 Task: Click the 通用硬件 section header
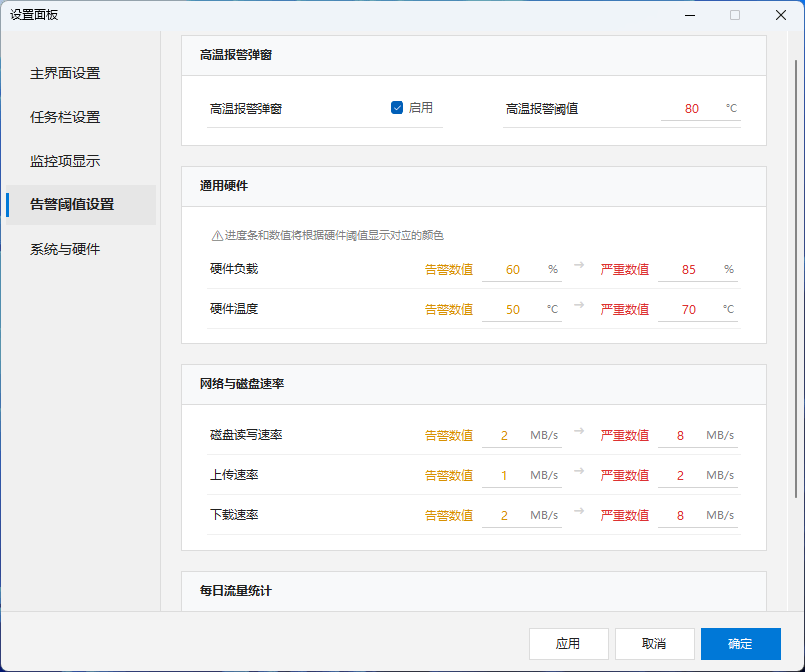[x=473, y=186]
